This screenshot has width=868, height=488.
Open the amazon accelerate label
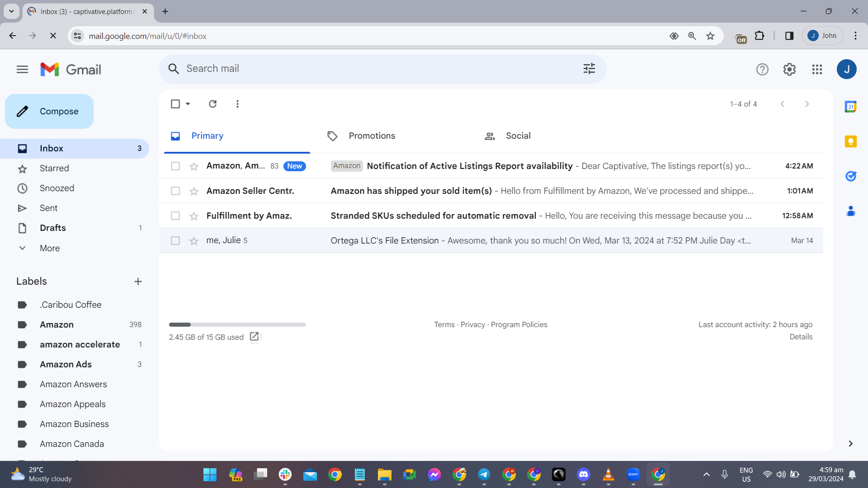tap(75, 344)
